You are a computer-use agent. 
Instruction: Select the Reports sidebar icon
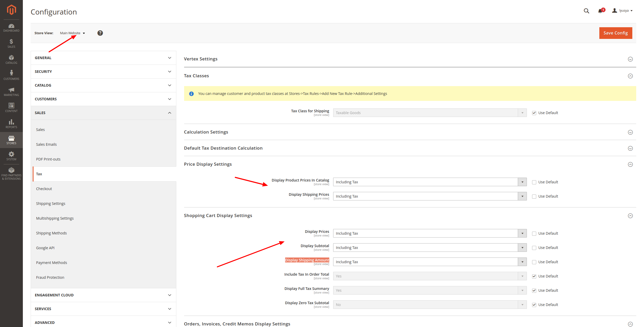(x=11, y=123)
